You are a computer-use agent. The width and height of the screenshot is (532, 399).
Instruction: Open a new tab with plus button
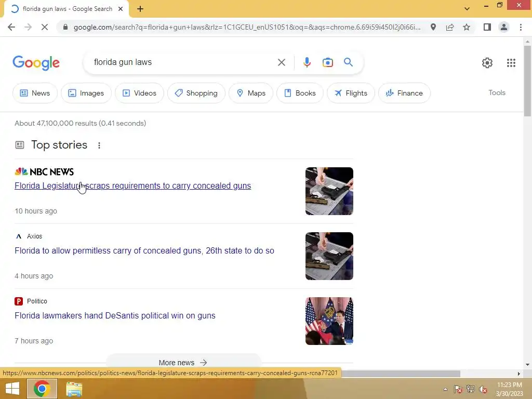[x=140, y=9]
